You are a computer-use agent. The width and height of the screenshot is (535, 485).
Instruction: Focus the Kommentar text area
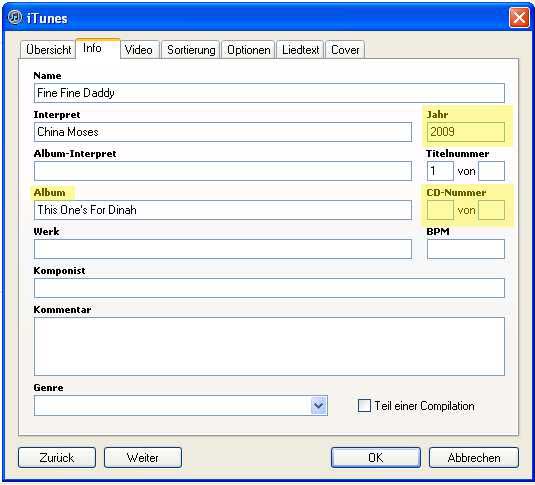coord(269,346)
